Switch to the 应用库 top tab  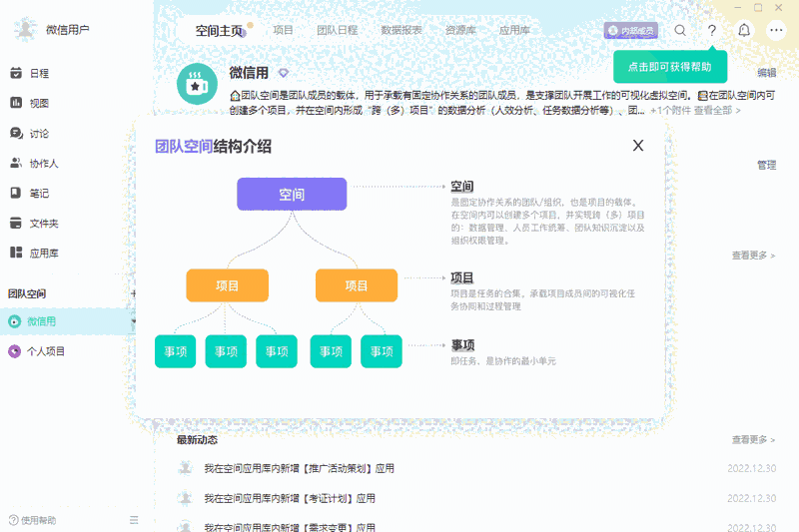[514, 30]
